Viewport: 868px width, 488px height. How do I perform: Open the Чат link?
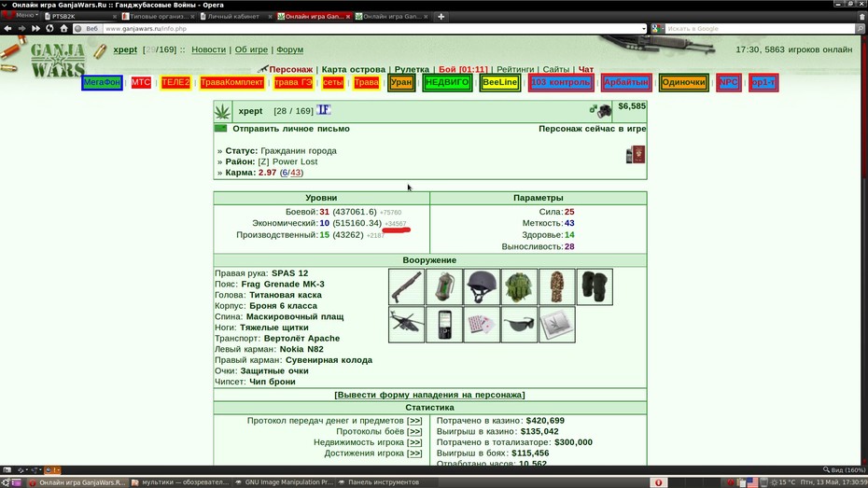point(586,69)
